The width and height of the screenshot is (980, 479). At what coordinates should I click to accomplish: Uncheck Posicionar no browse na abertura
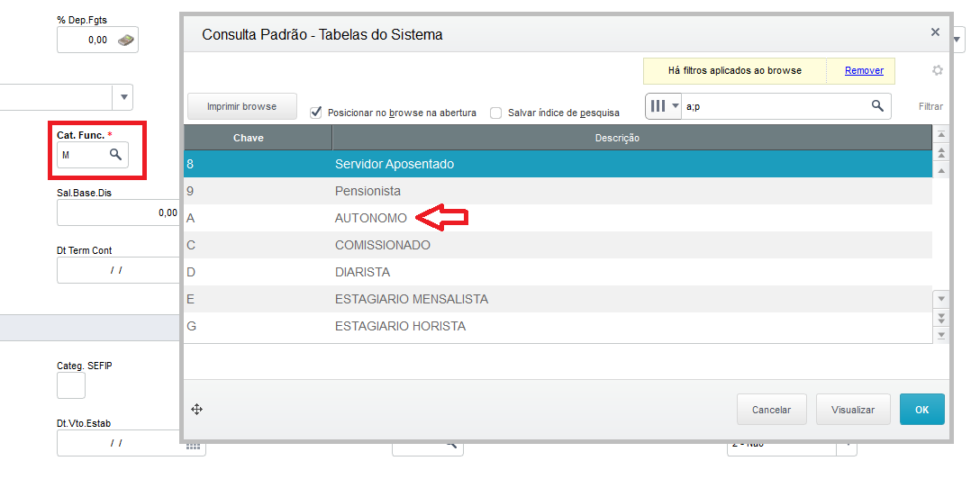[x=316, y=113]
